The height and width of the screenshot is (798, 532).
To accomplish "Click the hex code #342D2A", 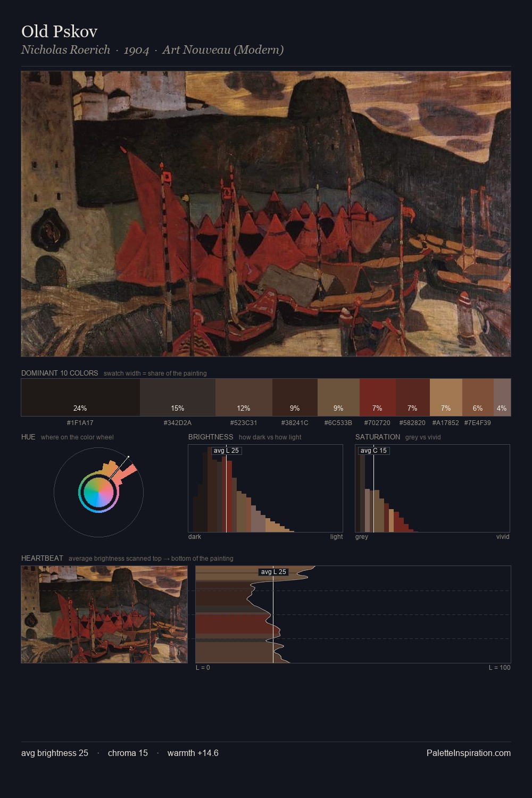I will click(x=178, y=423).
